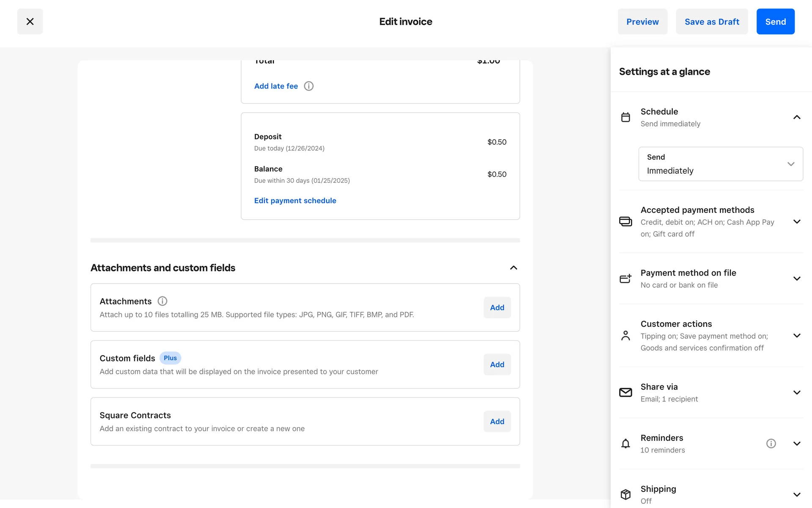
Task: Expand Customer actions settings
Action: [x=797, y=335]
